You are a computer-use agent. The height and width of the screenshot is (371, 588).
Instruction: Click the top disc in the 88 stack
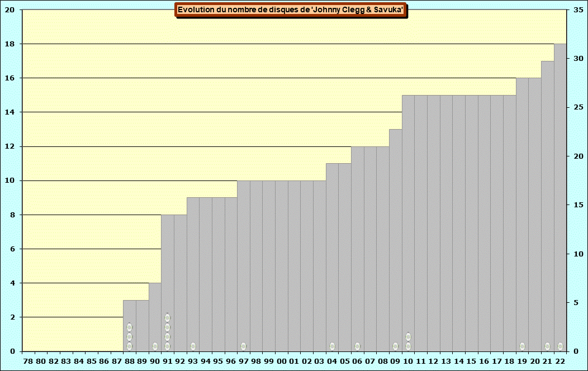(x=129, y=327)
